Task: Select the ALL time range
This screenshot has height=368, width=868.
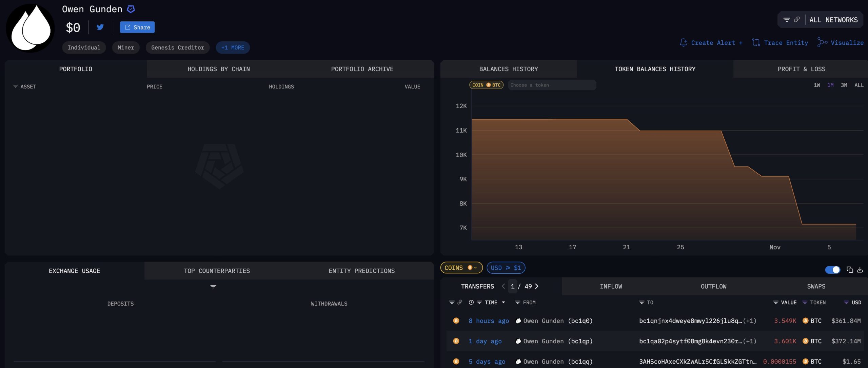Action: (x=859, y=85)
